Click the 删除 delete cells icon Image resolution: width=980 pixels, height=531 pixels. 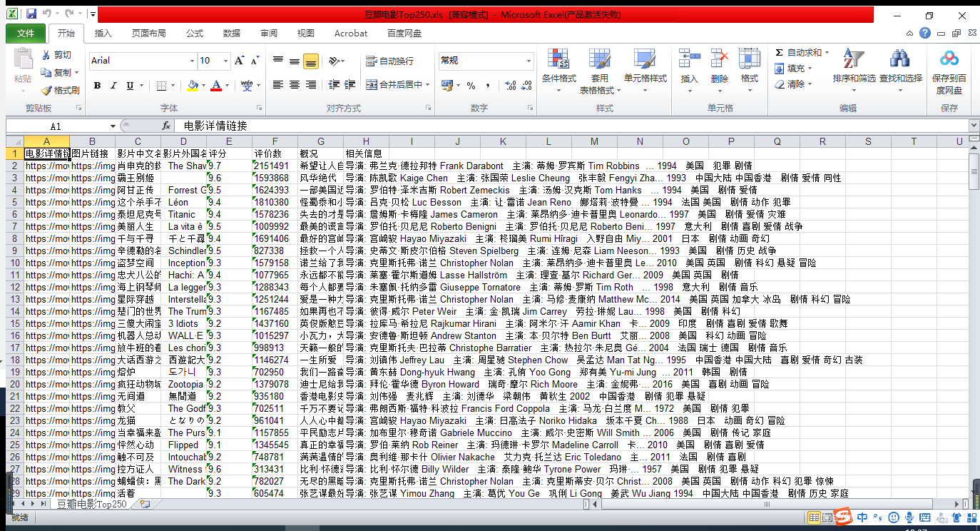pos(719,59)
